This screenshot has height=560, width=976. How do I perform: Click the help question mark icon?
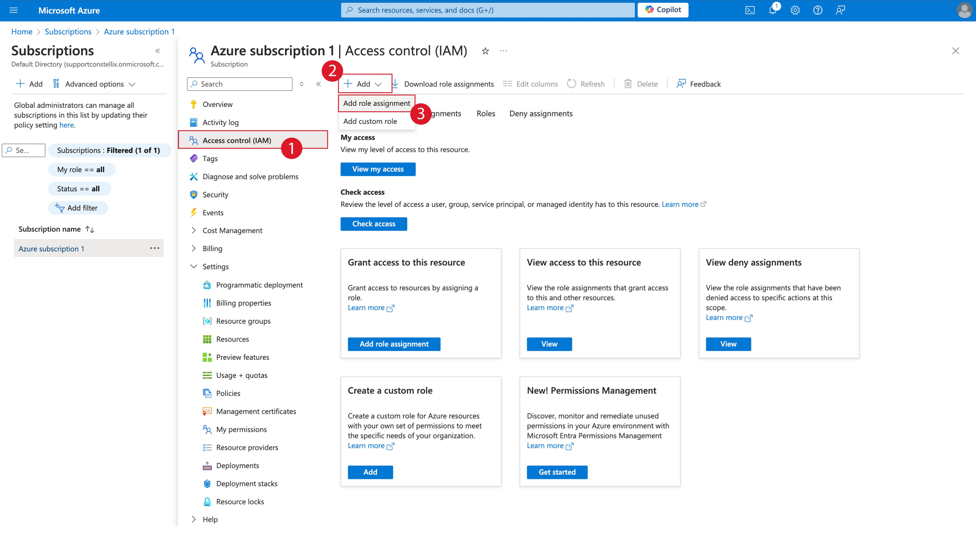pyautogui.click(x=818, y=10)
